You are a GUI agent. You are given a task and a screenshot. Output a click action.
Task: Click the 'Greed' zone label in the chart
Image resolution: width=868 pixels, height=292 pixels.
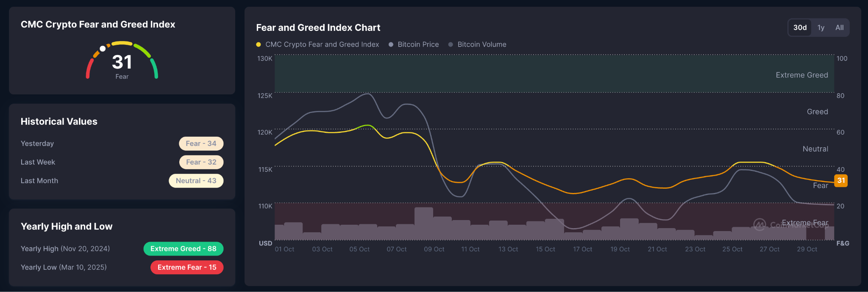click(818, 112)
